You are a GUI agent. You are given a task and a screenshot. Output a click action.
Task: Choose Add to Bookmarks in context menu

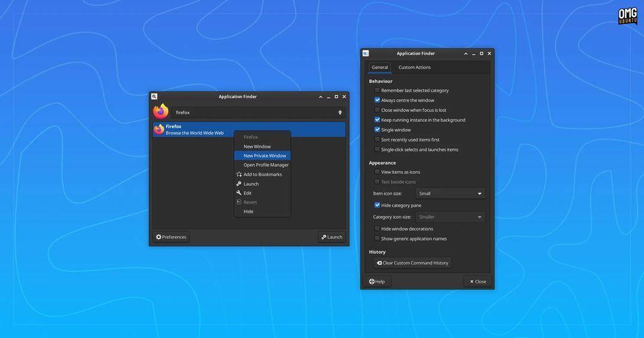click(262, 174)
